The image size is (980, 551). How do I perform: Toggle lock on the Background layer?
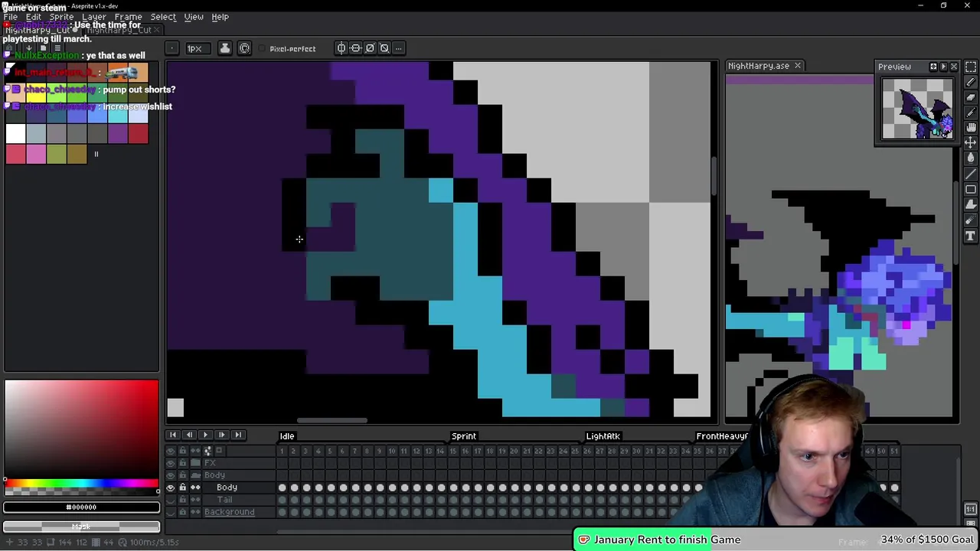tap(183, 512)
